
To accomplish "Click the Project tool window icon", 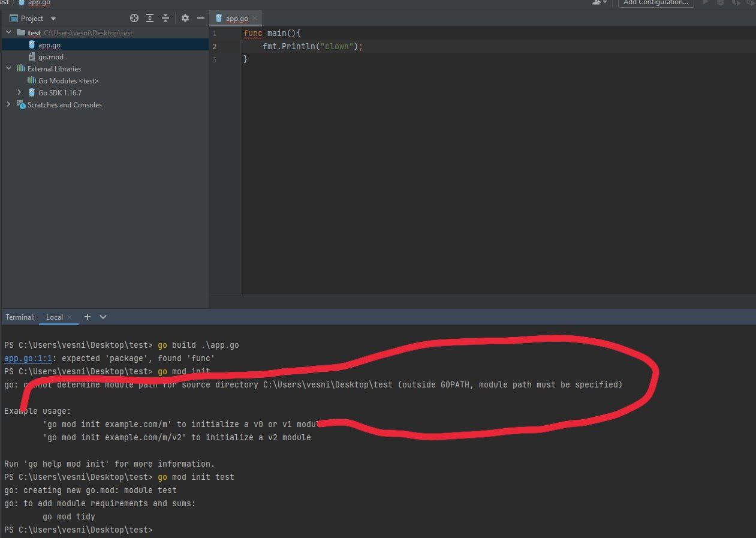I will 13,19.
